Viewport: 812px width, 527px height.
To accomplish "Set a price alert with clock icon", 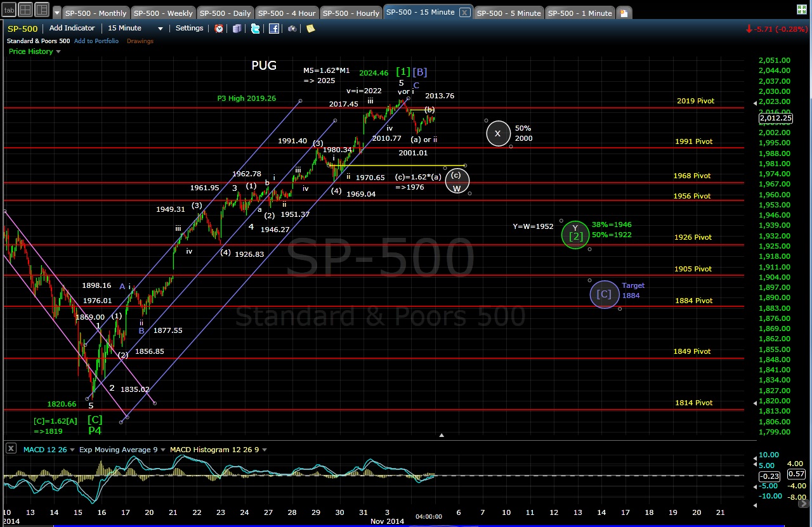I will pyautogui.click(x=219, y=29).
